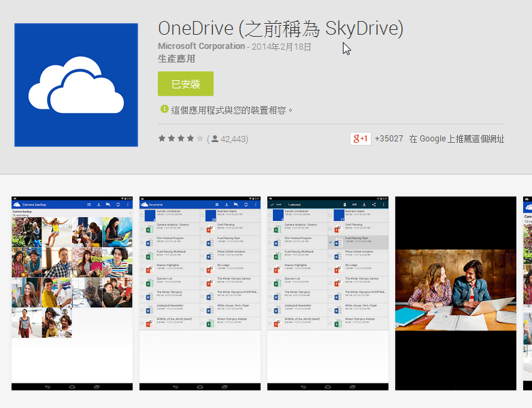Open the Documents list screenshot
532x408 pixels.
200,293
